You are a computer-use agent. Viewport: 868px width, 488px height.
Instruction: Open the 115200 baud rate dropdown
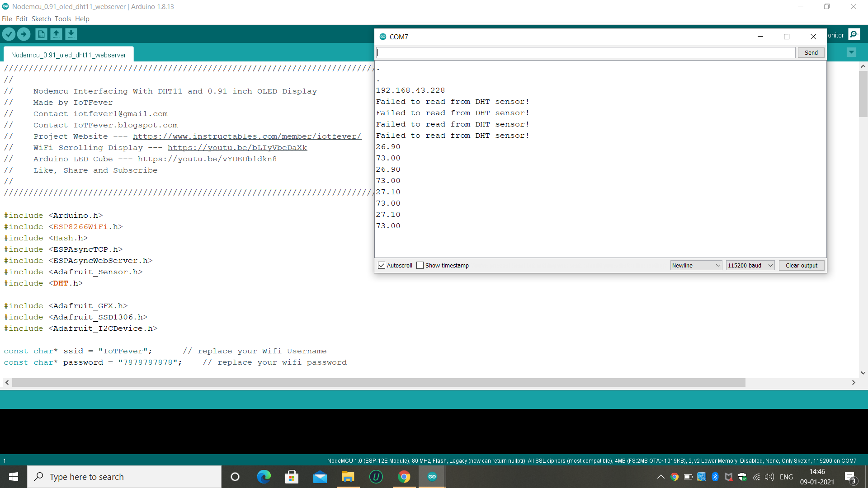click(x=750, y=265)
